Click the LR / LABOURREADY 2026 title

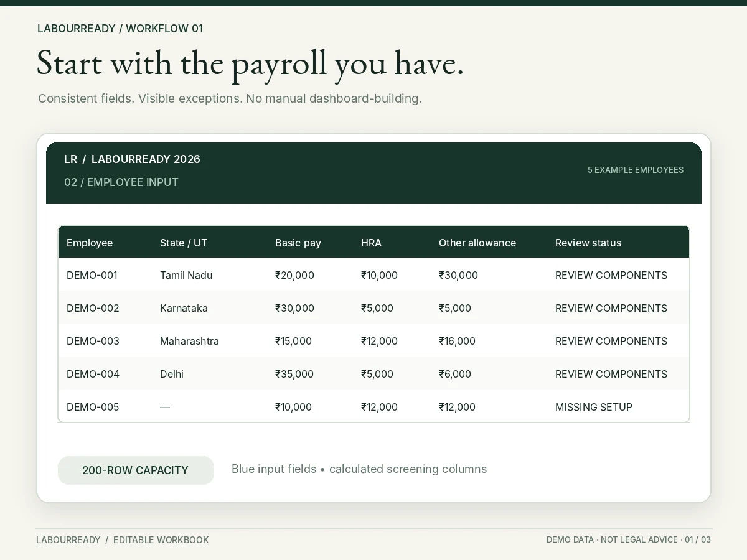pos(132,159)
